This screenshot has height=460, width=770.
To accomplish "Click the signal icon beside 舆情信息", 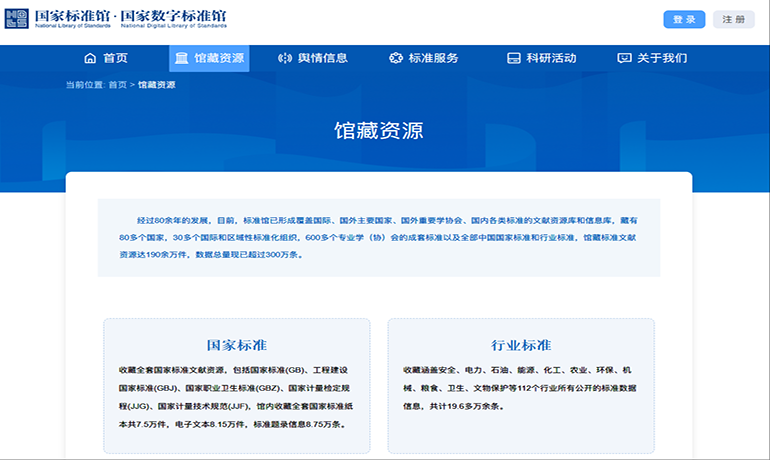I will click(x=285, y=58).
